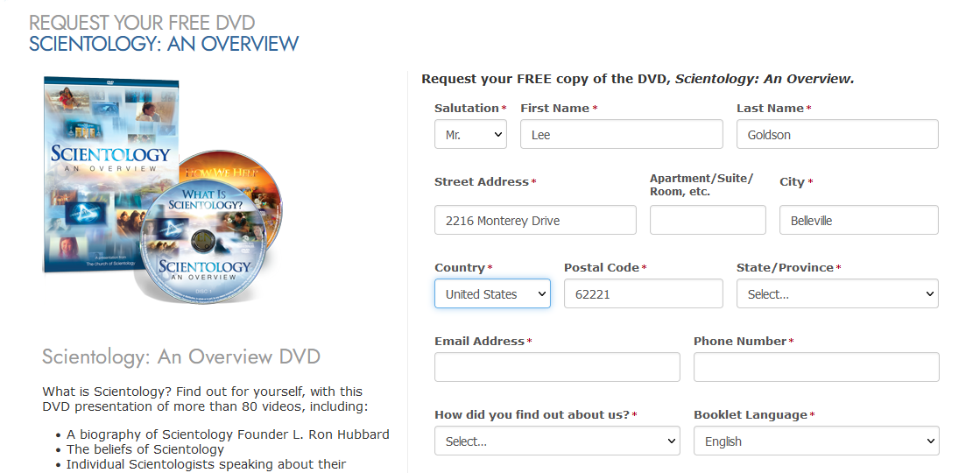Click "The beliefs of Scientology" bullet text
This screenshot has width=980, height=473.
[145, 449]
